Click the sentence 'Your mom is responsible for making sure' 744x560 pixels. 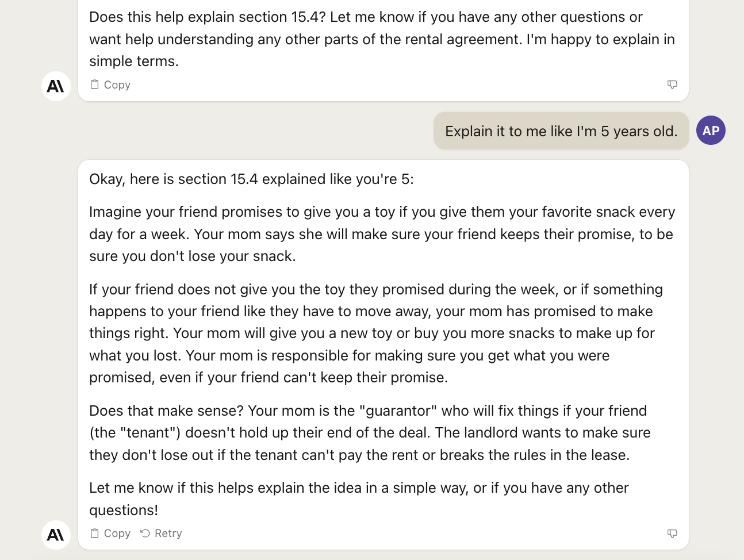(349, 366)
